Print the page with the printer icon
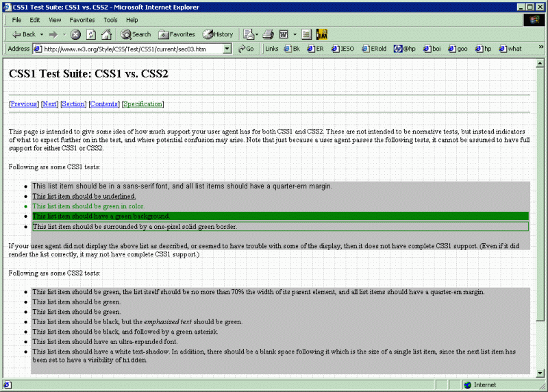Image resolution: width=548 pixels, height=392 pixels. (x=268, y=34)
